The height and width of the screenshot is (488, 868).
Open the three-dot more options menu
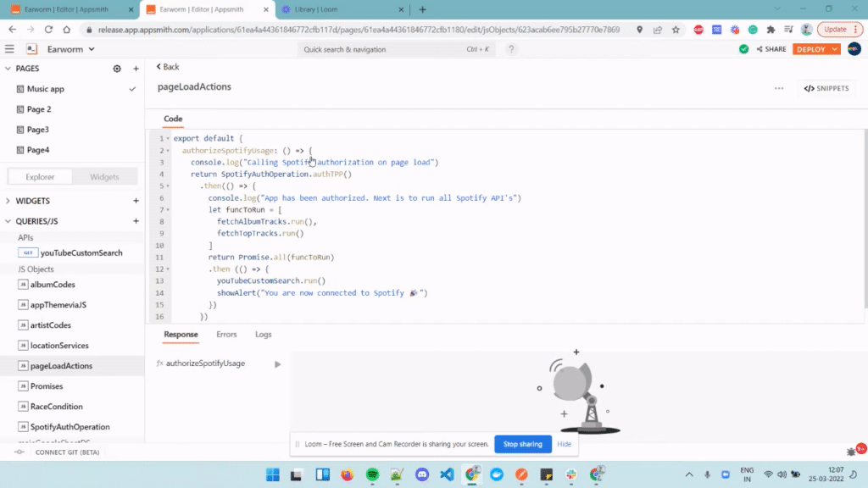(779, 88)
